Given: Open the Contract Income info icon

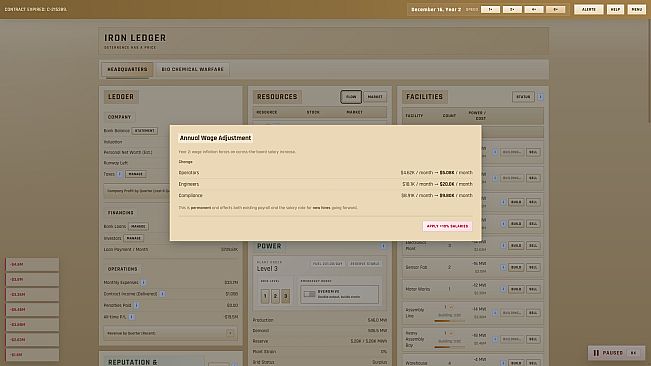Looking at the screenshot, I should (x=162, y=294).
